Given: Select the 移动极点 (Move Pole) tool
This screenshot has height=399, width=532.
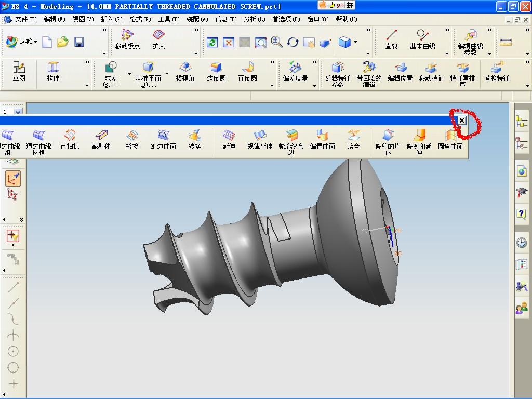Looking at the screenshot, I should 127,39.
